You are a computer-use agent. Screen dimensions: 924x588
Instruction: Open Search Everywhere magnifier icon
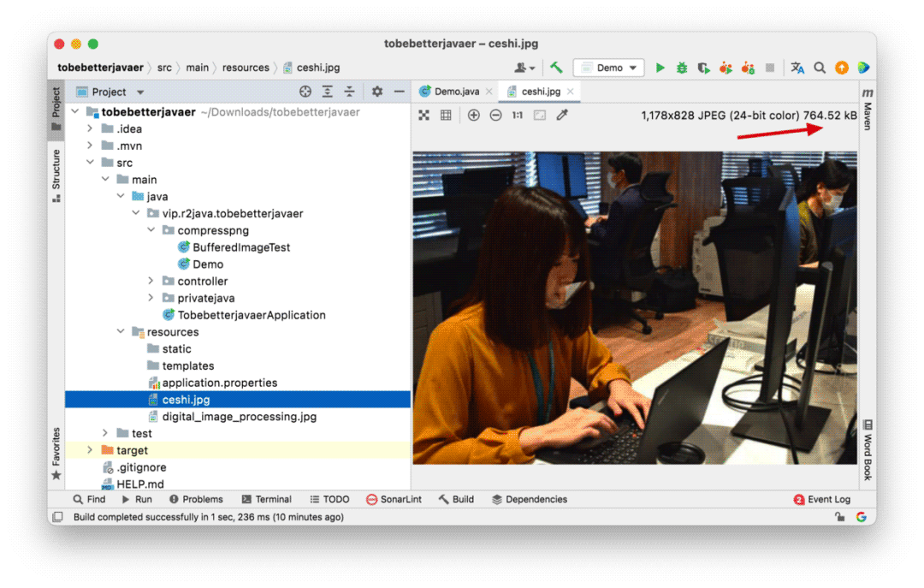(820, 68)
